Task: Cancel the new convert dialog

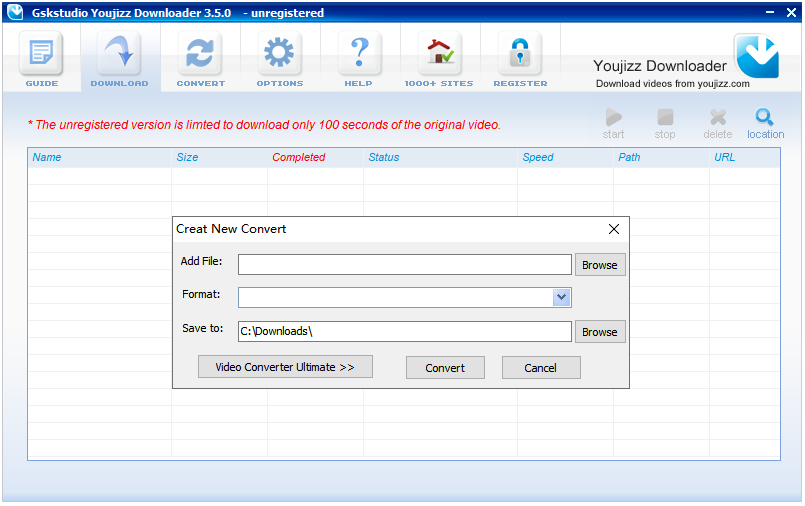Action: click(x=541, y=368)
